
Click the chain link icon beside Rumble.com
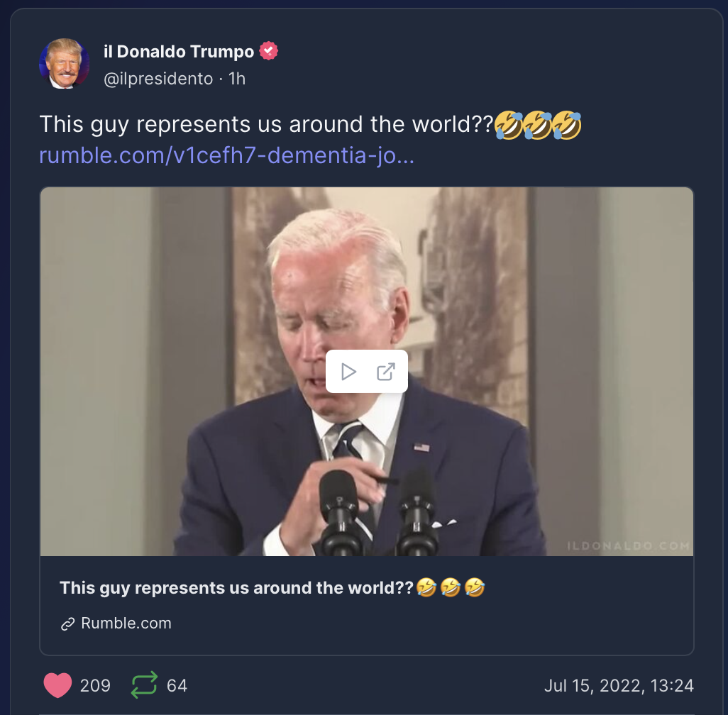click(x=68, y=624)
